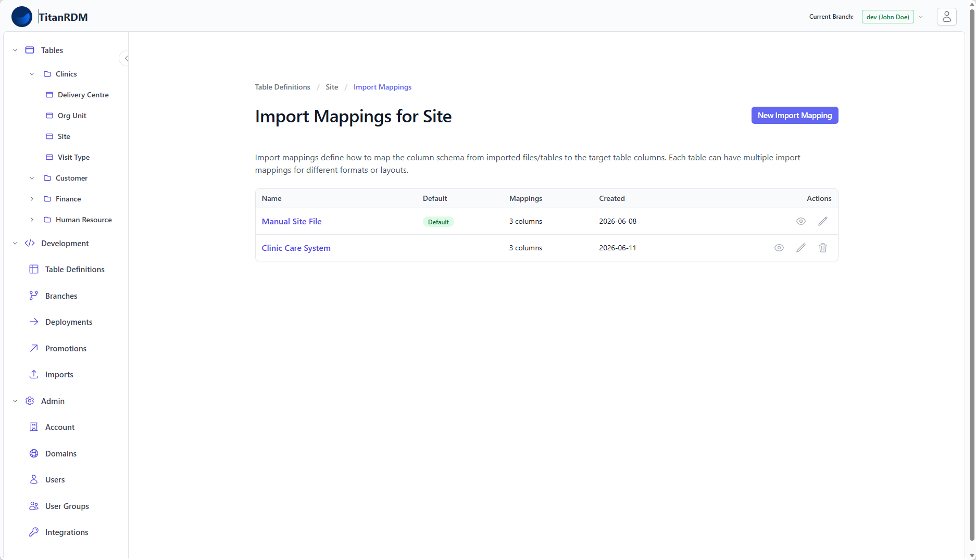976x560 pixels.
Task: Open the Manual Site File link
Action: click(x=291, y=221)
